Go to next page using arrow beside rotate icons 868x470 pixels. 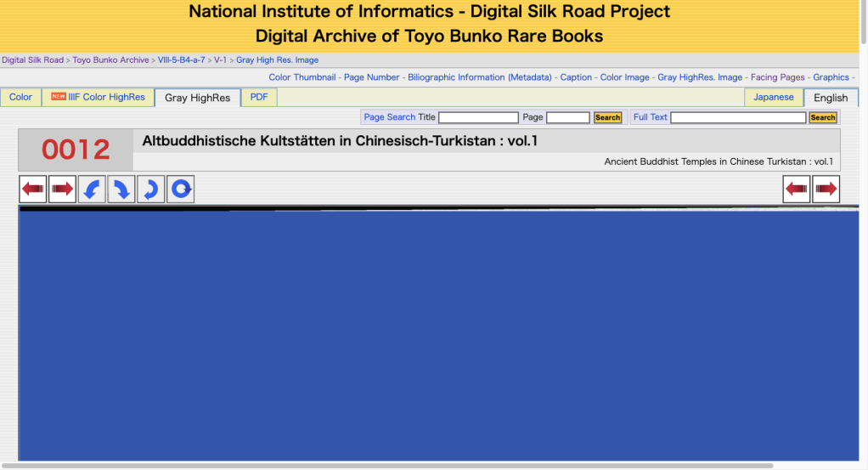pyautogui.click(x=62, y=189)
